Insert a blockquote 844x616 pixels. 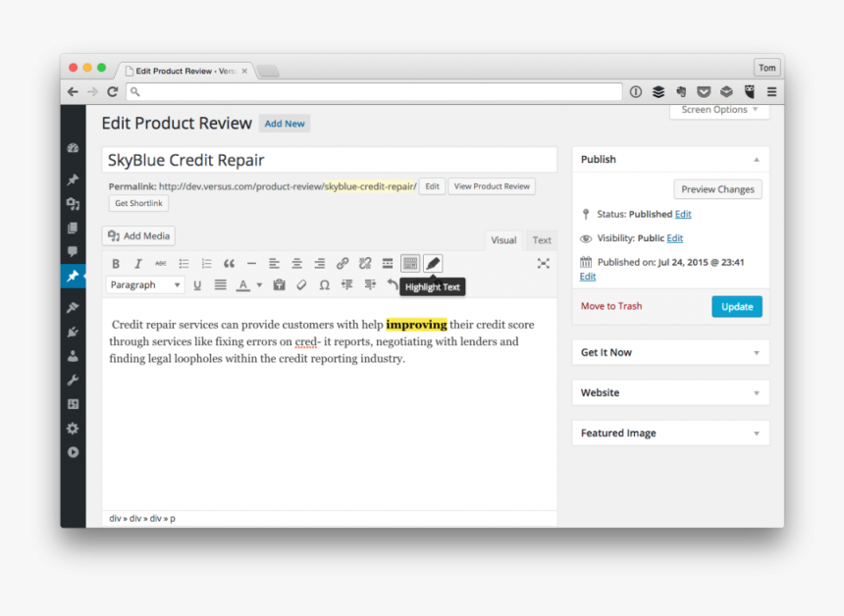229,264
